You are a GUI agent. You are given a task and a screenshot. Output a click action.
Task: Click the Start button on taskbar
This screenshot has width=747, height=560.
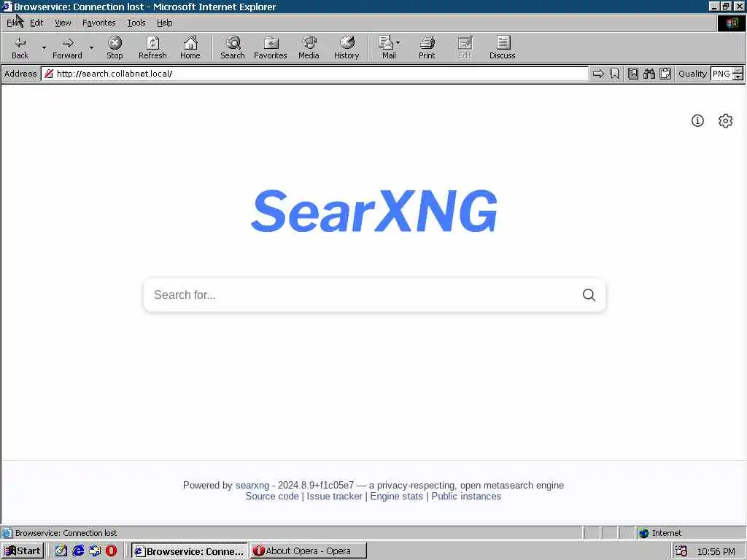23,551
